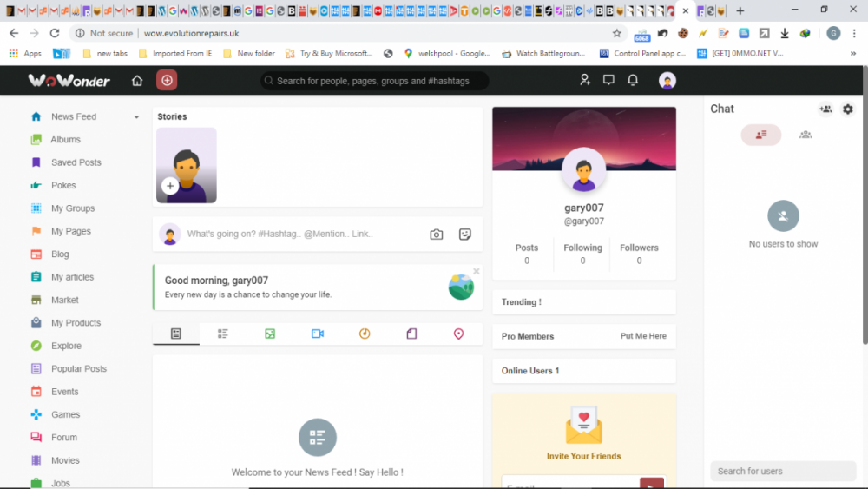868x489 pixels.
Task: Select the videos filter tab
Action: (317, 334)
